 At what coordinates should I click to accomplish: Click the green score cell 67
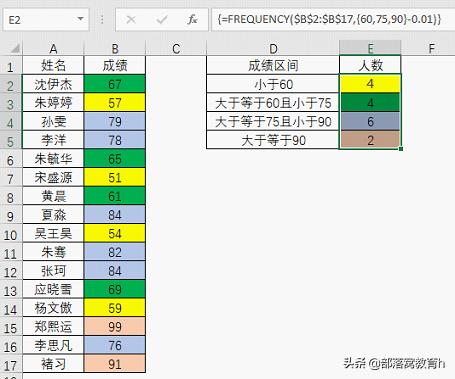click(x=115, y=84)
